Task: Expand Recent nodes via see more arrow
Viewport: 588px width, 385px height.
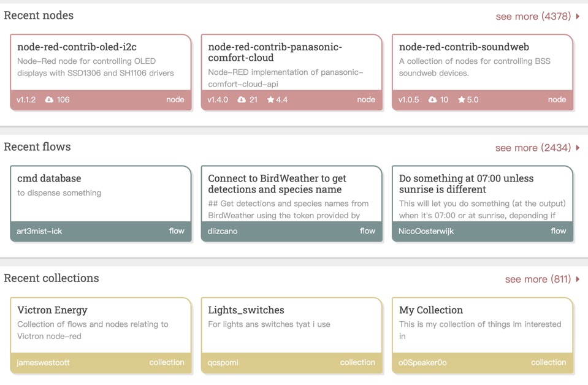Action: point(578,17)
